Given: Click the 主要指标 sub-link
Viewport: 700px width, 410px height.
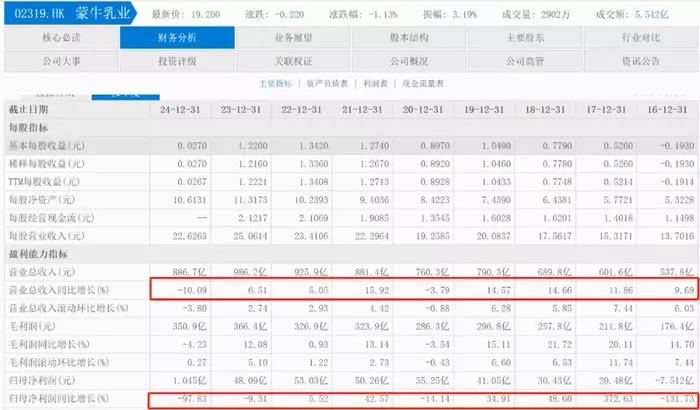Looking at the screenshot, I should (275, 84).
